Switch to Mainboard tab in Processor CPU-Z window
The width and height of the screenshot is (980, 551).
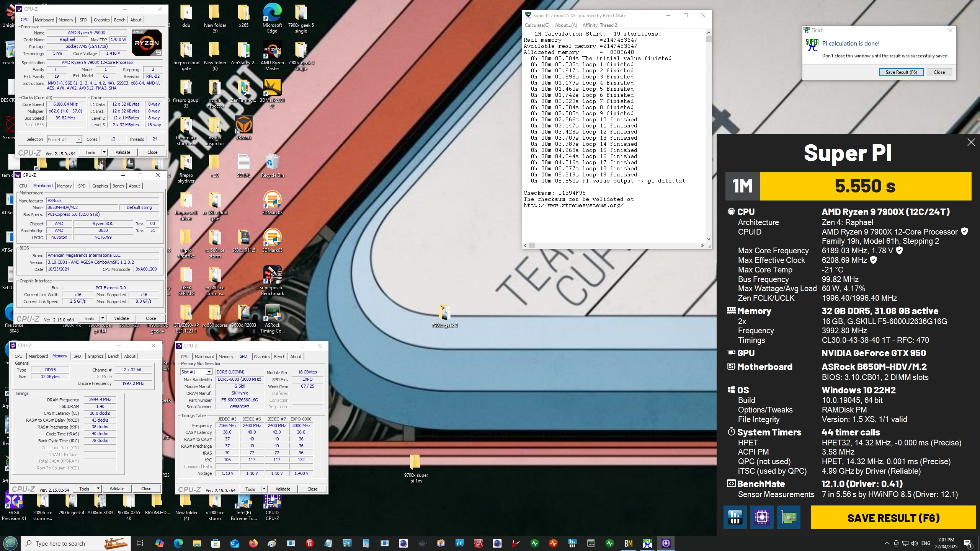[44, 20]
